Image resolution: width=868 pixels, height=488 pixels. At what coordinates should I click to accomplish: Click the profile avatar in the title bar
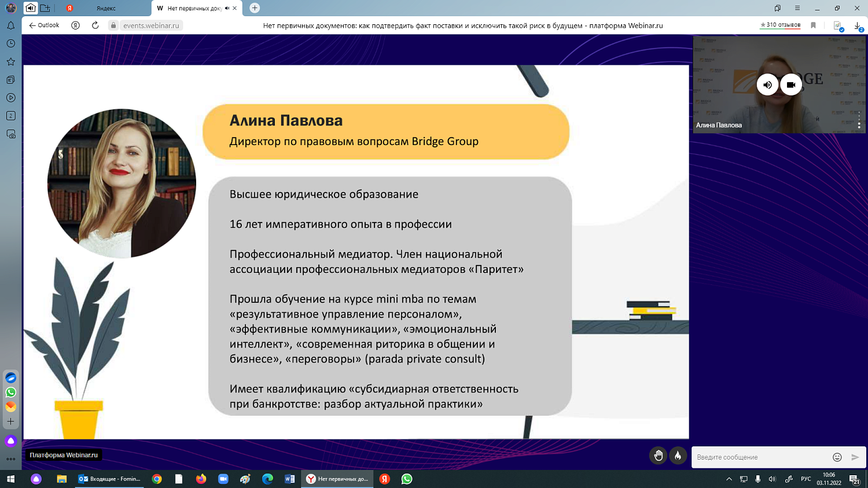point(11,8)
